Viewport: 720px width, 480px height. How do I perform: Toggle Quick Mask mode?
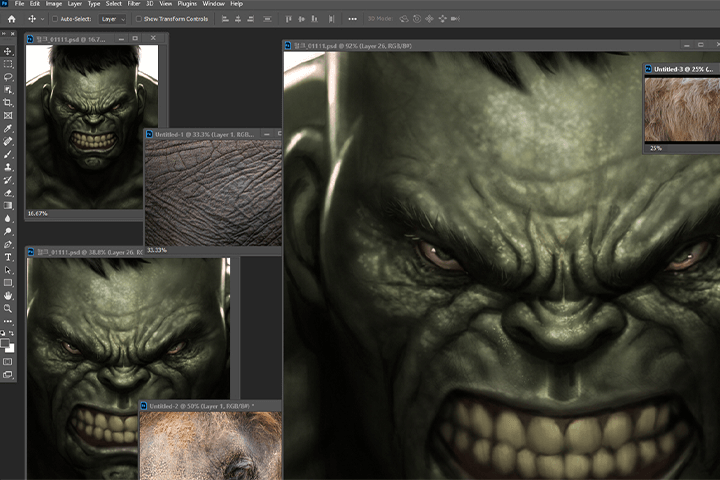click(x=8, y=362)
